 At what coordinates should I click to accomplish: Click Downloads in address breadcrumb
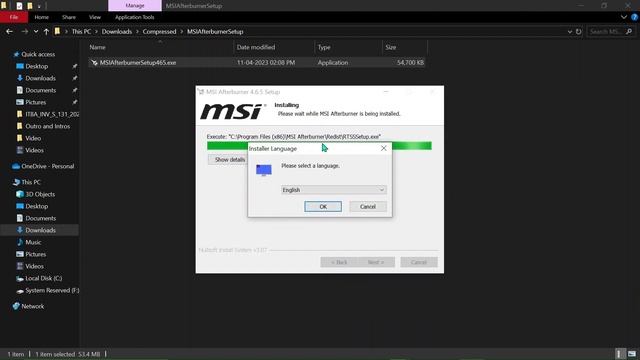117,31
